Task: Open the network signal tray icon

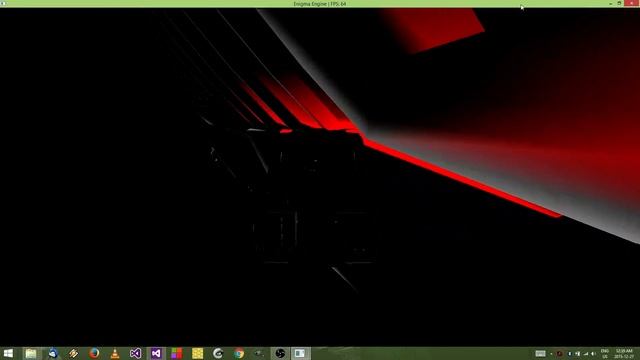Action: [586, 353]
